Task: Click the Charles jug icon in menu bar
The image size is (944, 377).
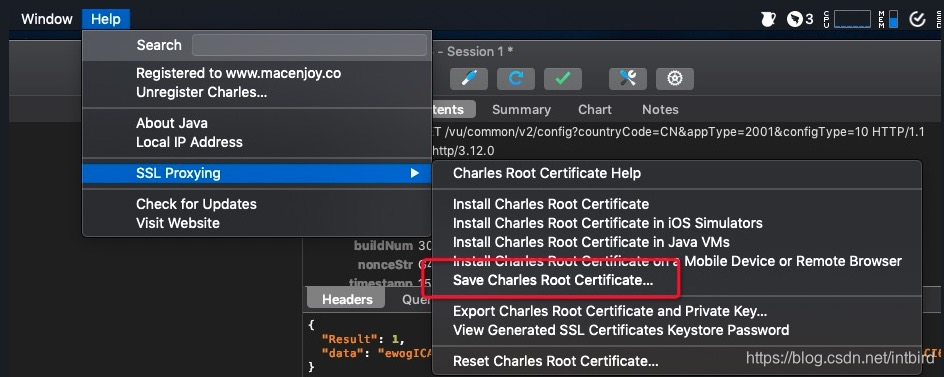Action: pos(768,19)
